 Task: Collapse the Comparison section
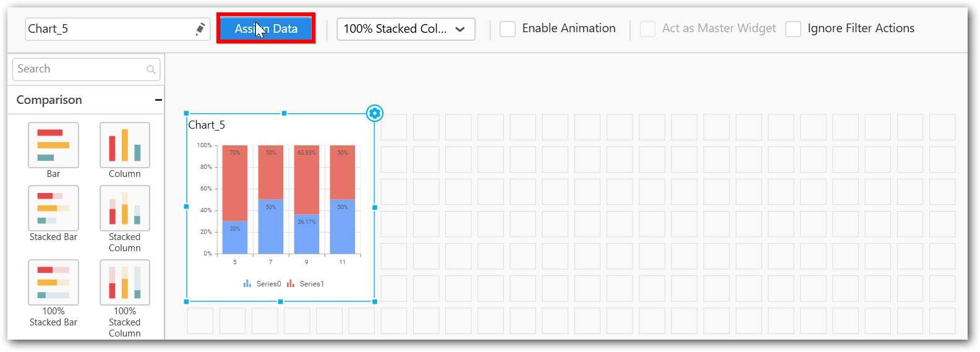tap(158, 100)
